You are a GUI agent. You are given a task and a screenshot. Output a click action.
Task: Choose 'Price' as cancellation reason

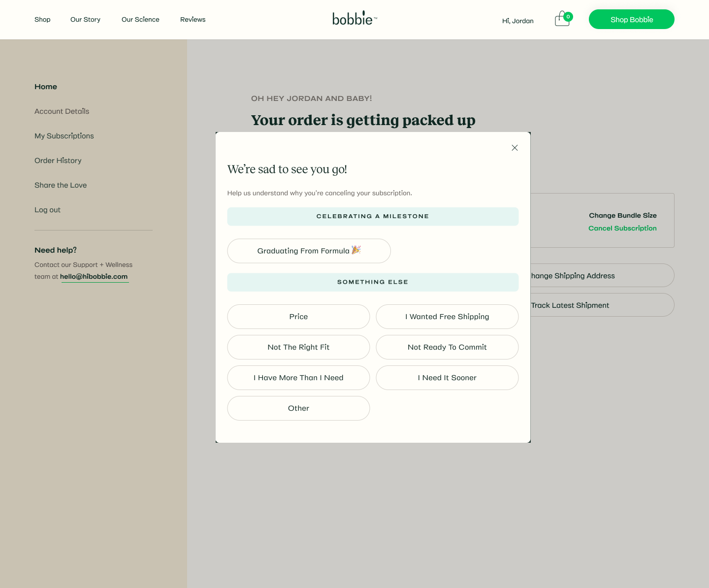point(298,317)
